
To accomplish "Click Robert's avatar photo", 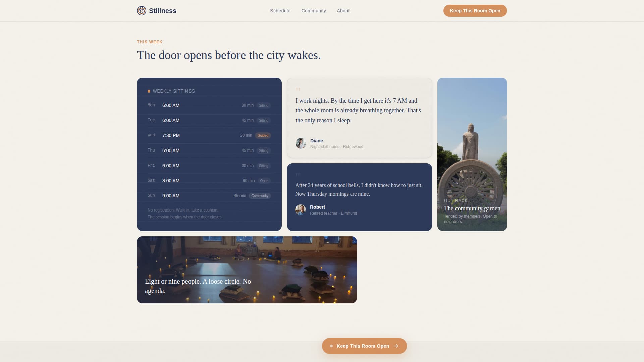I will 301,210.
